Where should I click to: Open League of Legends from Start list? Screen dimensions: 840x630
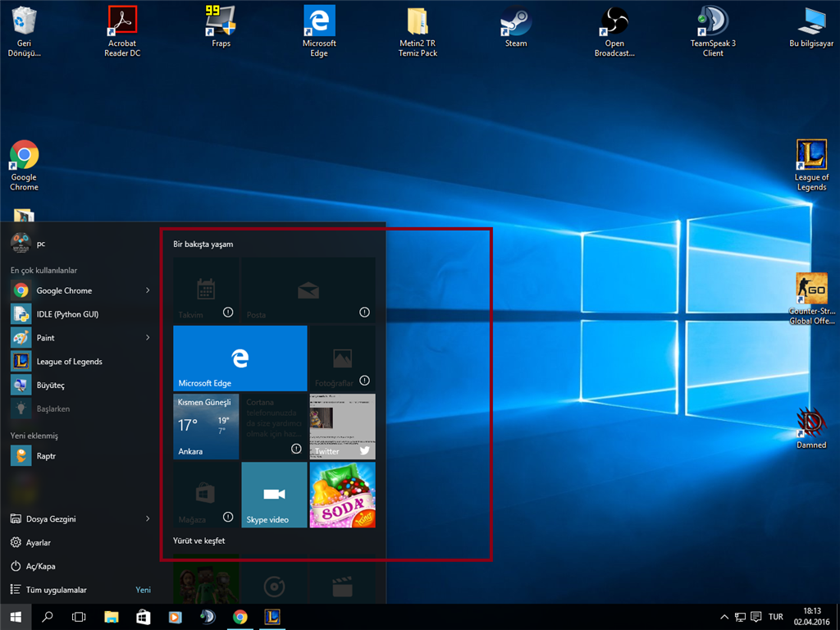click(80, 361)
